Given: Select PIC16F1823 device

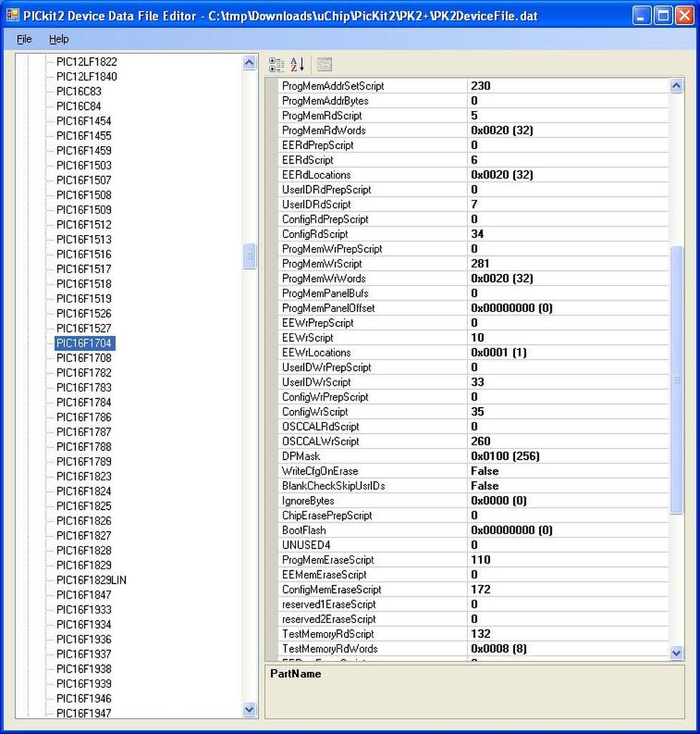Looking at the screenshot, I should point(84,477).
